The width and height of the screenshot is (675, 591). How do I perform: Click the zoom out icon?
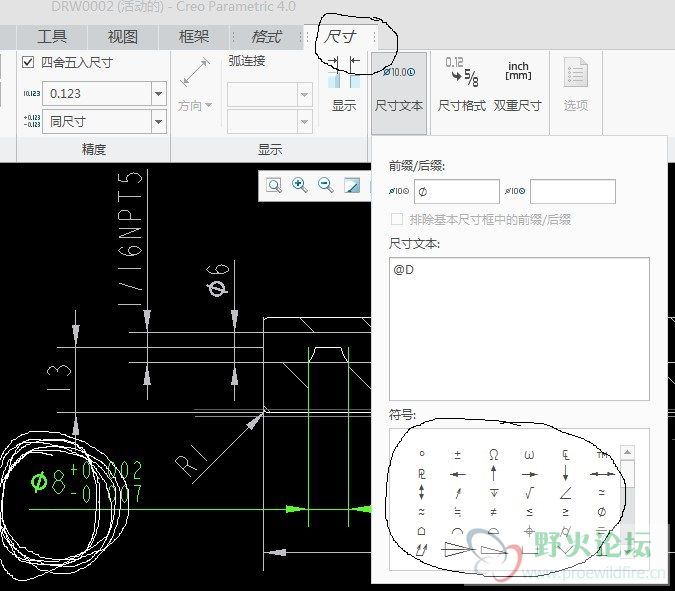325,185
